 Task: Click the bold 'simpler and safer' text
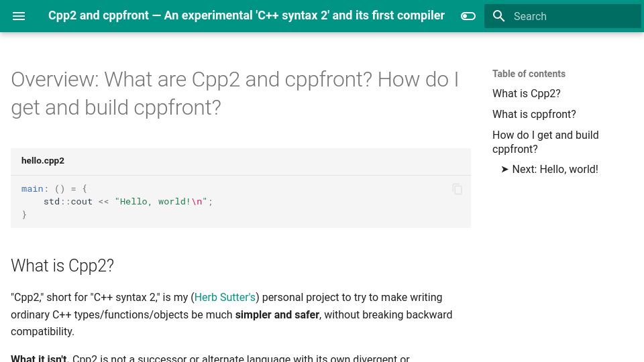pyautogui.click(x=277, y=315)
